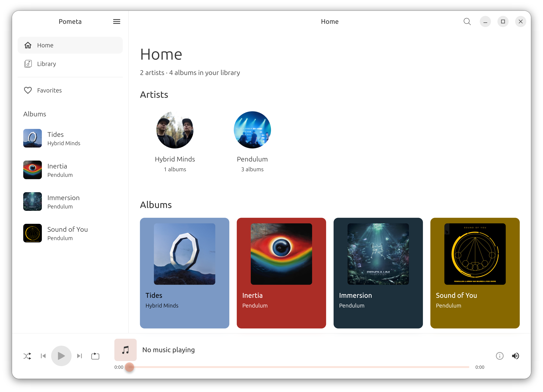The image size is (543, 392).
Task: Open the hamburger main menu
Action: [117, 22]
